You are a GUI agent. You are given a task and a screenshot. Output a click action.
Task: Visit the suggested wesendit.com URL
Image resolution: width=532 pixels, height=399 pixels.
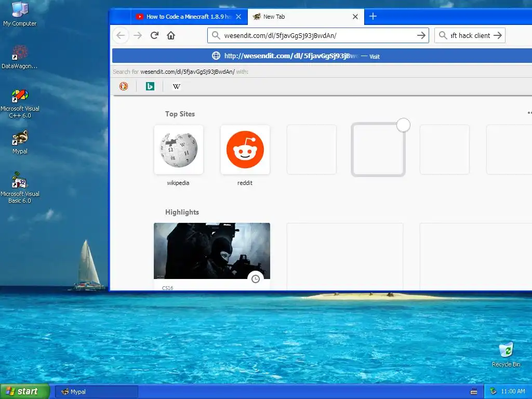(x=322, y=56)
